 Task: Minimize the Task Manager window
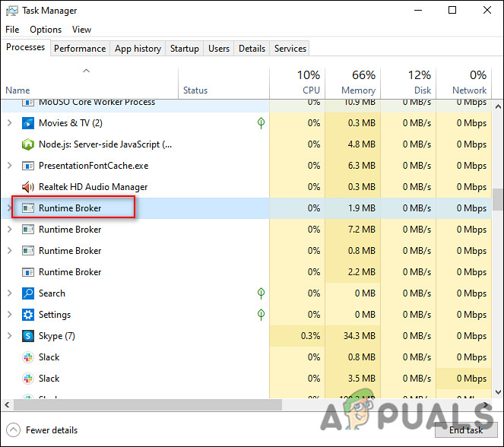point(418,11)
